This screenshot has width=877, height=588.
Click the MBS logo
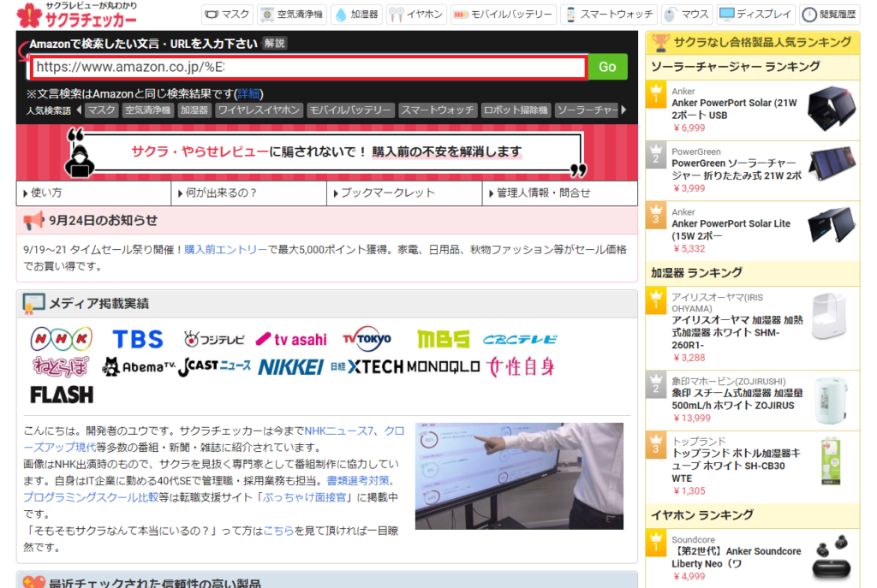pos(444,339)
